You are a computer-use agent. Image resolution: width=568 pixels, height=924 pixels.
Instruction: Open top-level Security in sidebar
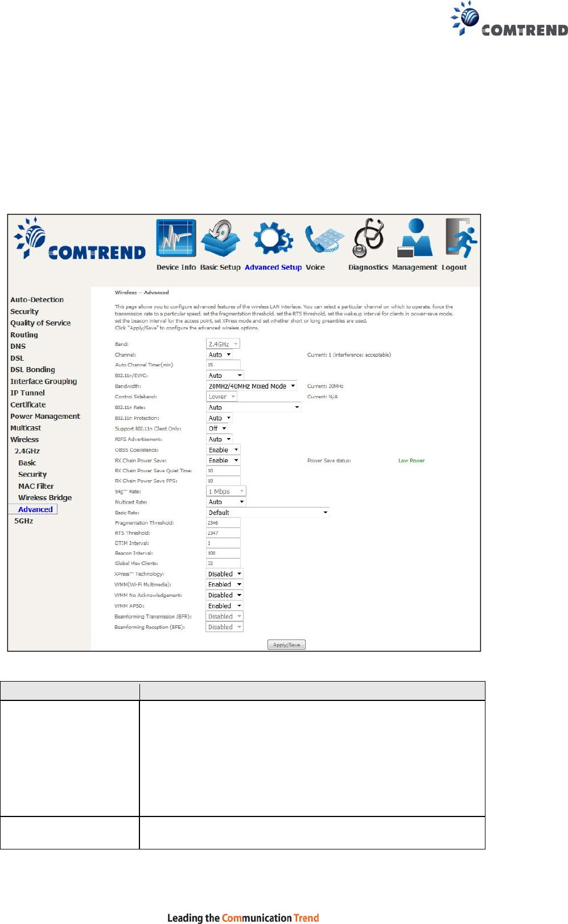(24, 312)
